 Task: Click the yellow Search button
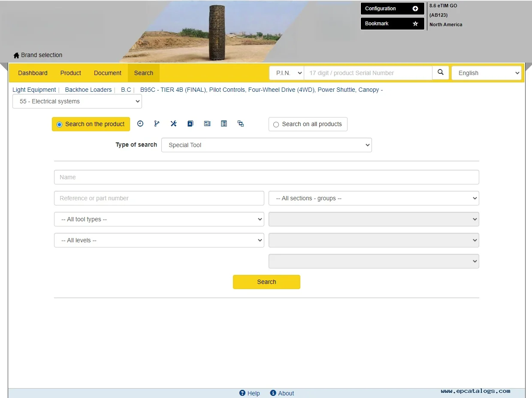[266, 282]
